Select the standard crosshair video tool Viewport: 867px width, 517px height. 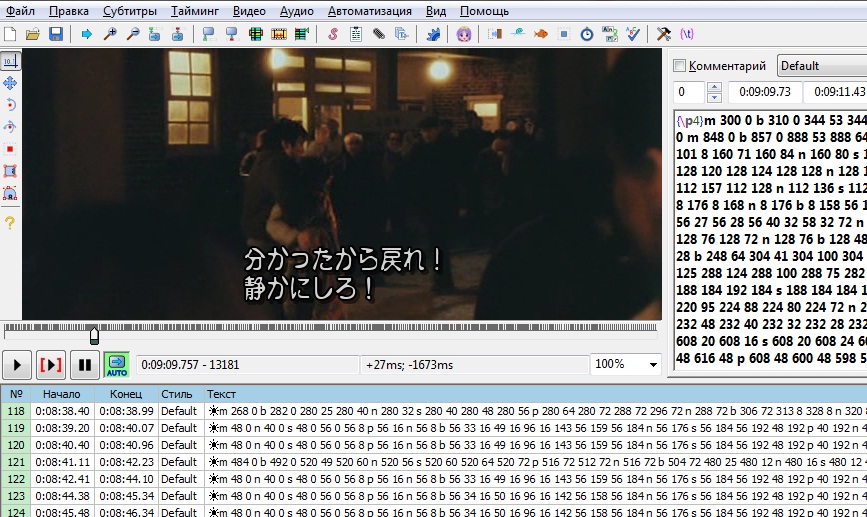click(x=10, y=61)
